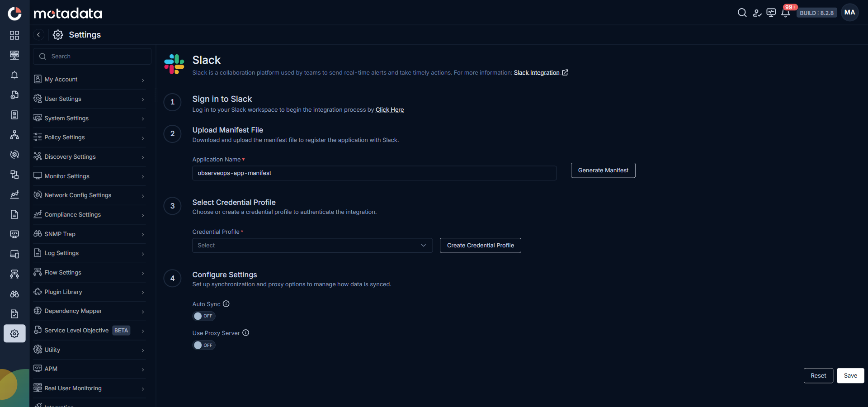
Task: Open global search magnifier in top bar
Action: point(742,13)
